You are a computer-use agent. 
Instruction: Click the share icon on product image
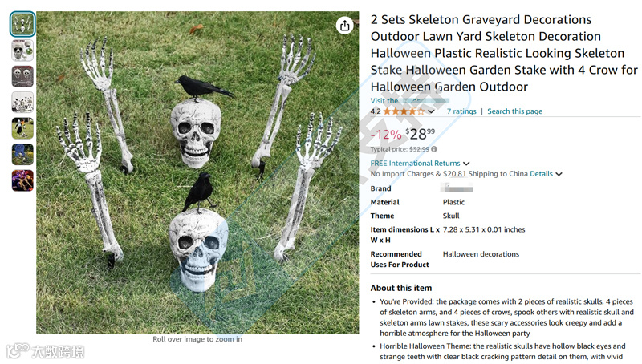click(345, 26)
